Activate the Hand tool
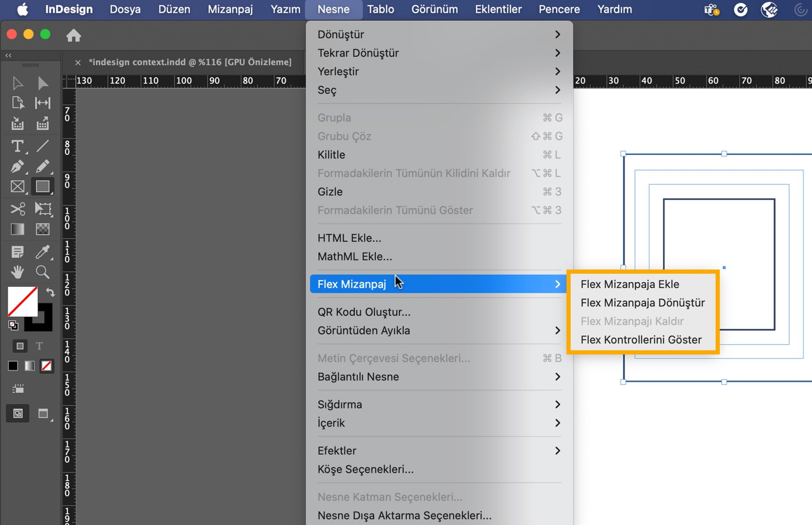This screenshot has height=525, width=812. click(x=17, y=272)
